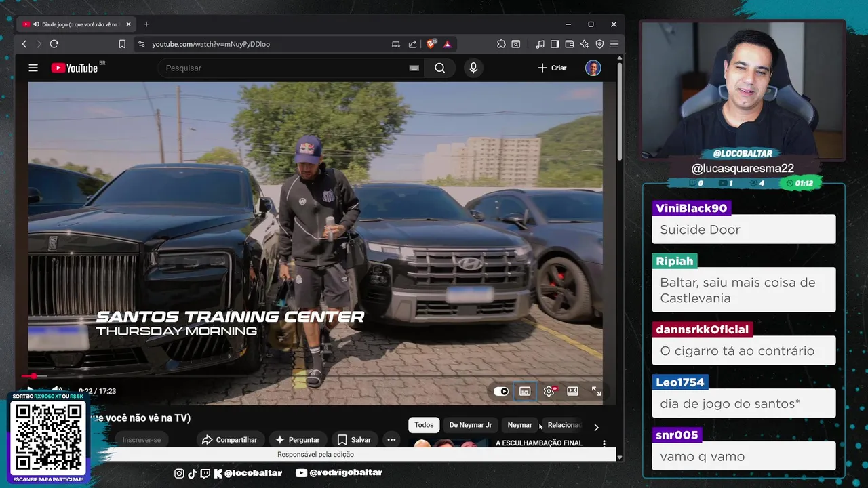The image size is (868, 488).
Task: Select the Neymar filter chip
Action: pos(519,425)
